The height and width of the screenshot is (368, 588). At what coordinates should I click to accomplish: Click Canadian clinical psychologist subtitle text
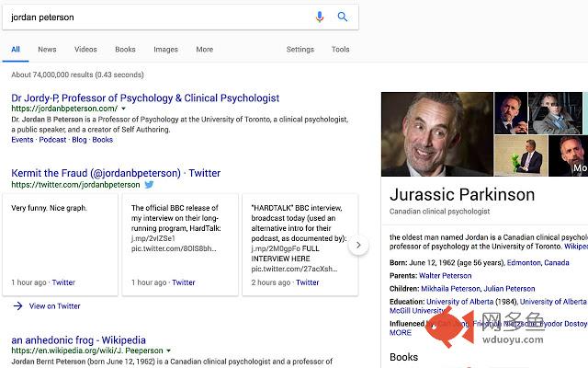click(439, 212)
